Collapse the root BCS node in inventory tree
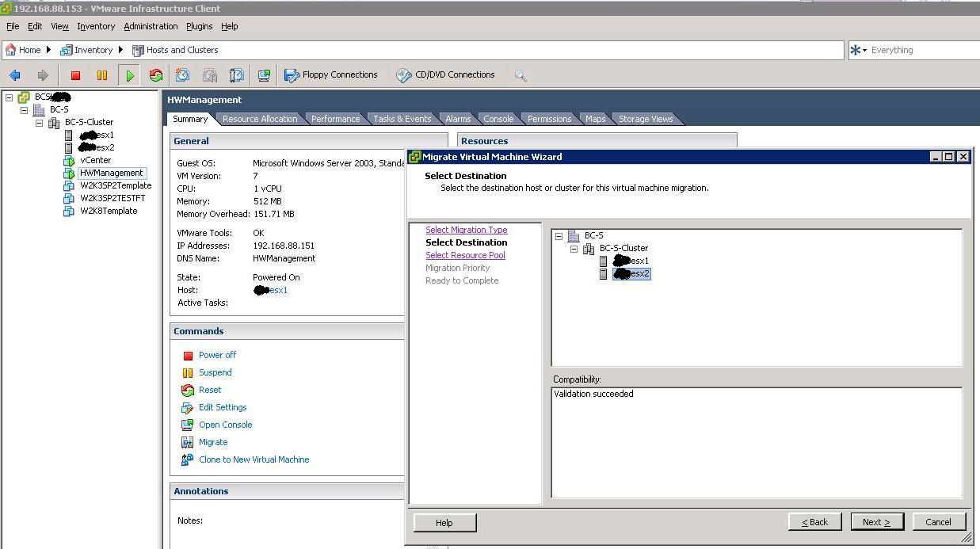Image resolution: width=980 pixels, height=549 pixels. (x=9, y=97)
